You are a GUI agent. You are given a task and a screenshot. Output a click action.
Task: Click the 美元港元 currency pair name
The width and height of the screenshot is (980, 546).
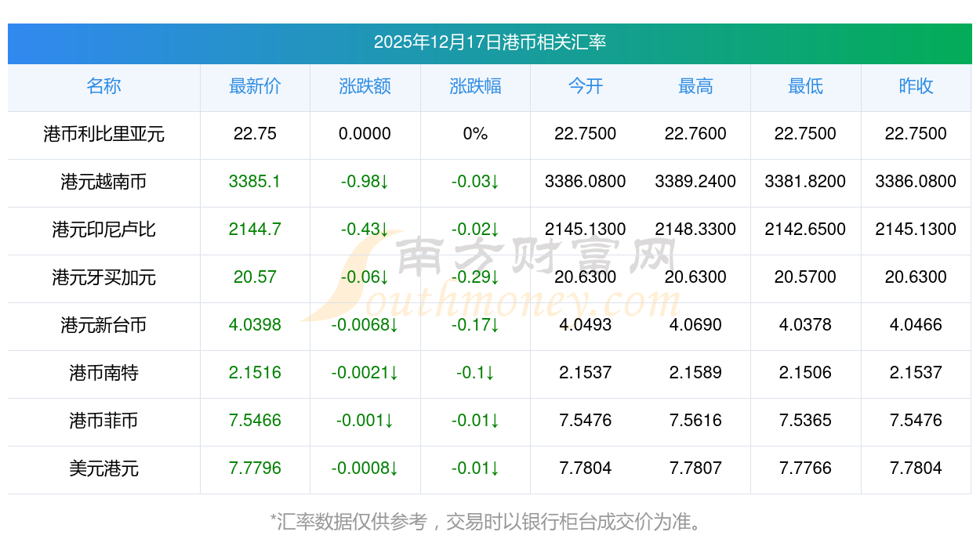(x=103, y=468)
